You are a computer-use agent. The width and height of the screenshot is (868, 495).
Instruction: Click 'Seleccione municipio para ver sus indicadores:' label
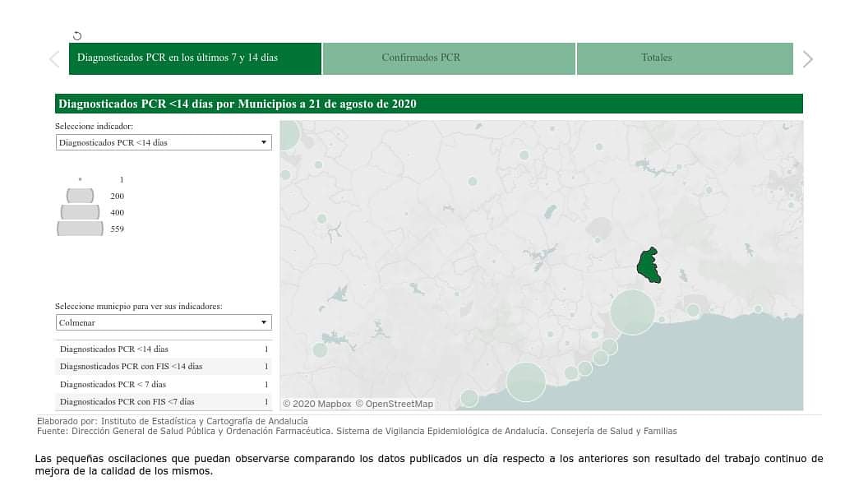pos(138,306)
